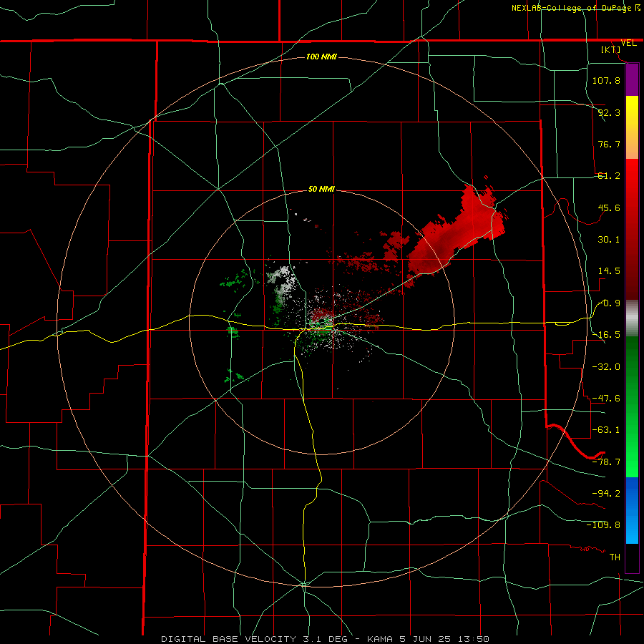644x644 pixels.
Task: Click the 100 NMI range ring label
Action: (x=321, y=57)
